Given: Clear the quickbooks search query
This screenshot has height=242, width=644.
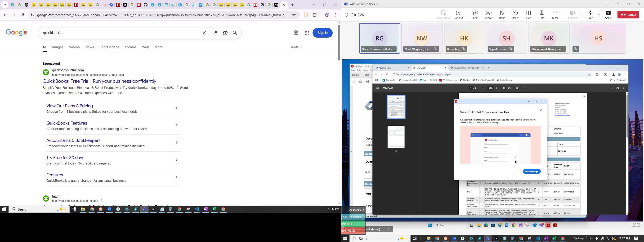Looking at the screenshot, I should [x=204, y=33].
